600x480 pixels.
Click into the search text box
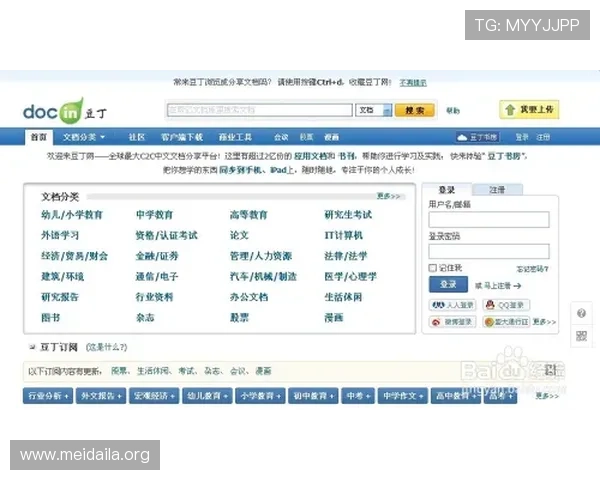pos(260,110)
